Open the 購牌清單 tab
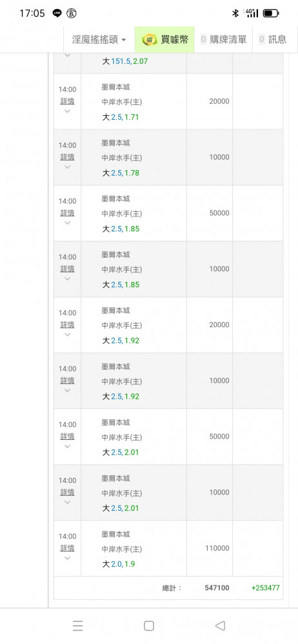This screenshot has width=298, height=644. [x=223, y=39]
